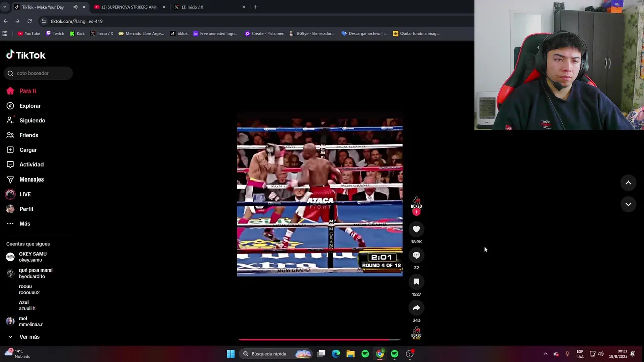Click the Búsqueda rápida taskbar search

point(276,354)
